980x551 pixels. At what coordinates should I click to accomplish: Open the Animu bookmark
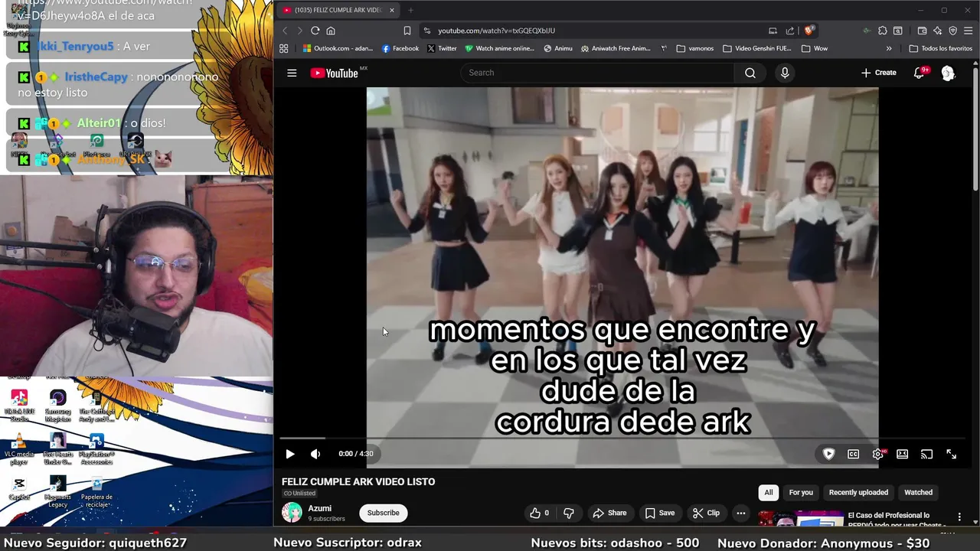(558, 48)
